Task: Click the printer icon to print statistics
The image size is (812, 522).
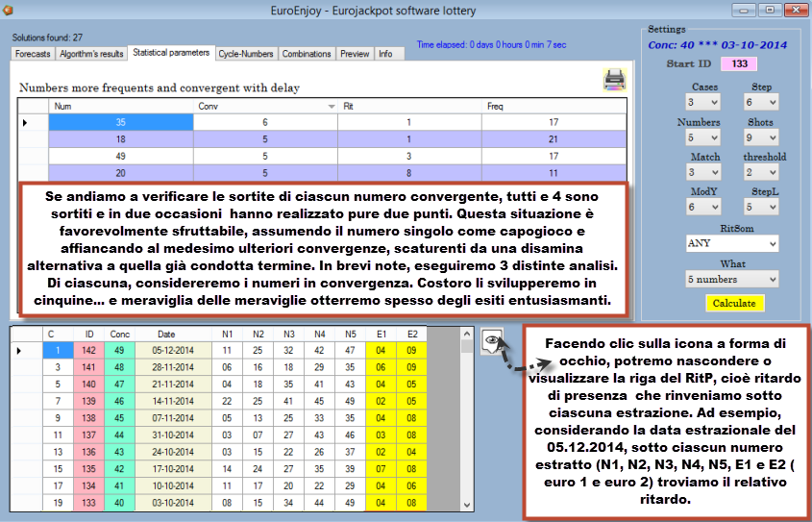Action: point(615,80)
